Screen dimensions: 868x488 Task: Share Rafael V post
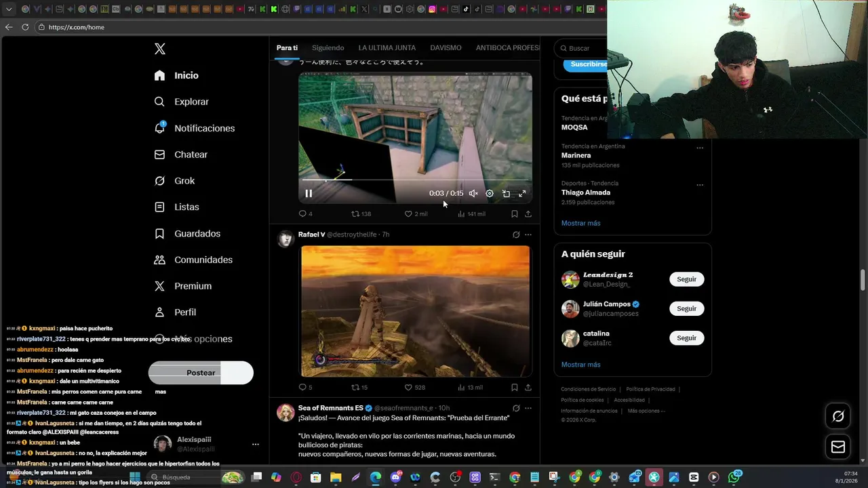528,388
